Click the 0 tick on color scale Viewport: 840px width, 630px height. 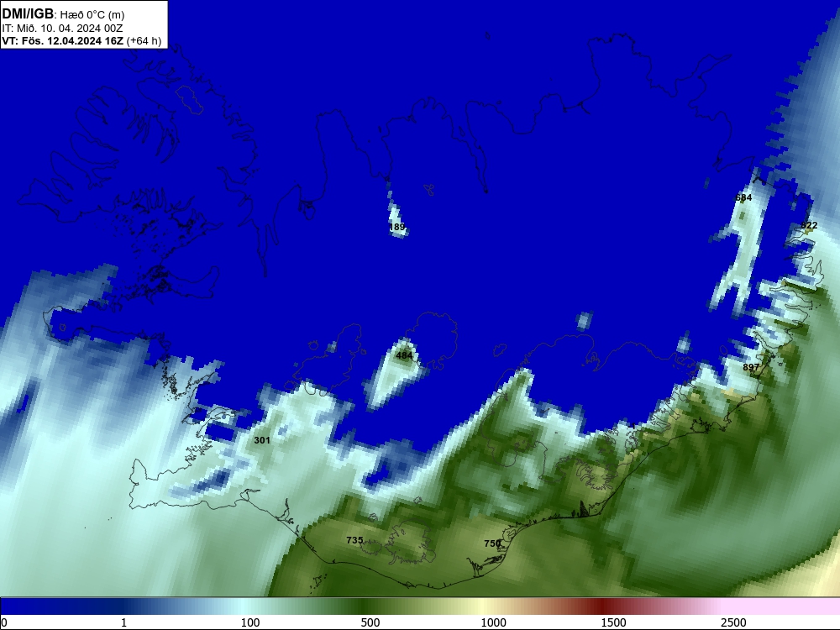click(4, 622)
